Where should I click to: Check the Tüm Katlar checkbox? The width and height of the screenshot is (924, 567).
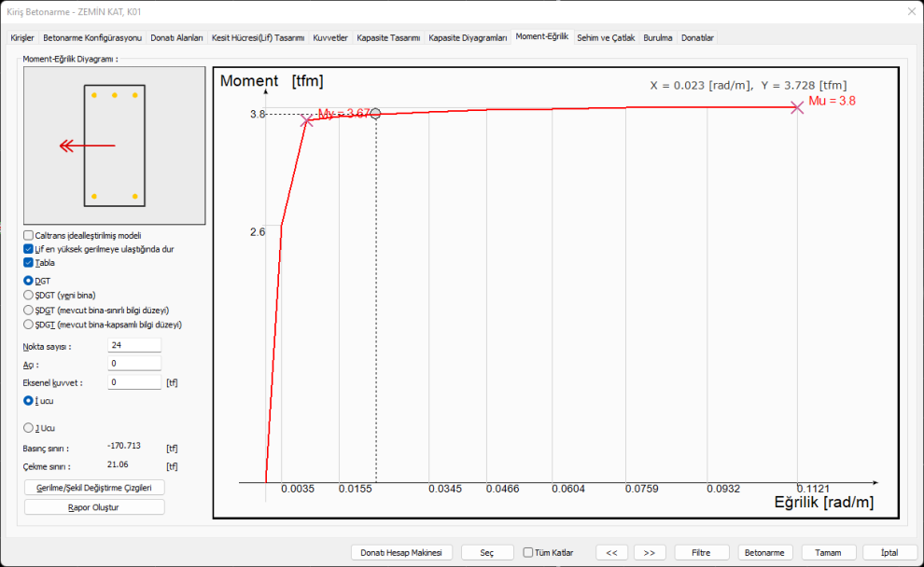point(528,552)
